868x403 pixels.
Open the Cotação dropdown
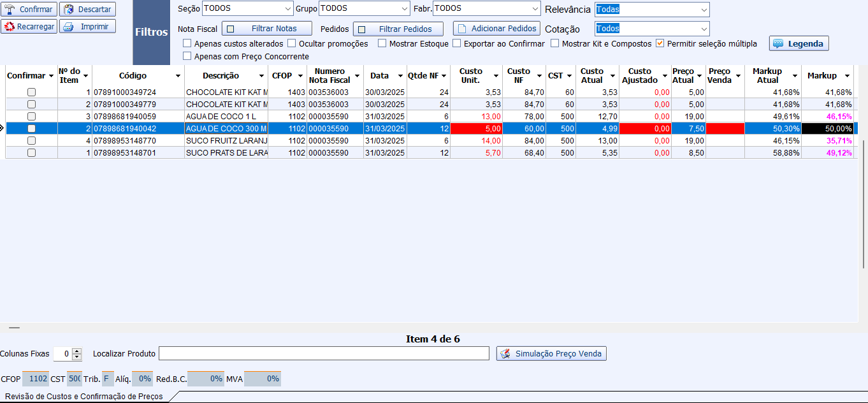[703, 29]
